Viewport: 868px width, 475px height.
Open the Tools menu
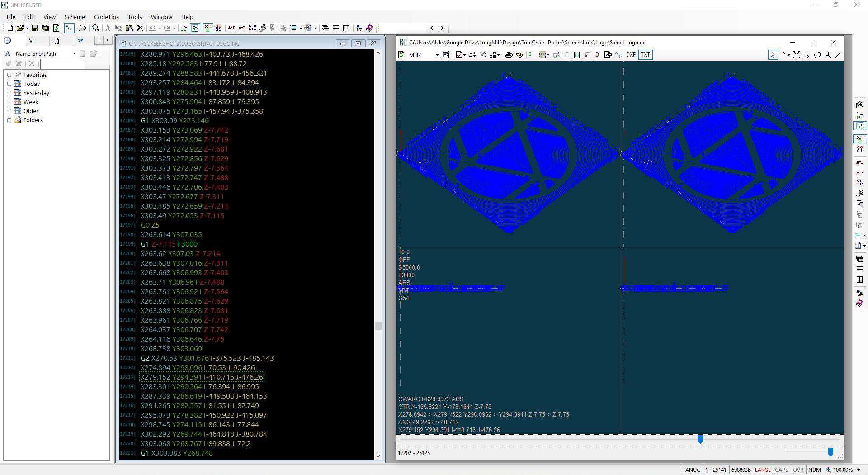pyautogui.click(x=135, y=17)
